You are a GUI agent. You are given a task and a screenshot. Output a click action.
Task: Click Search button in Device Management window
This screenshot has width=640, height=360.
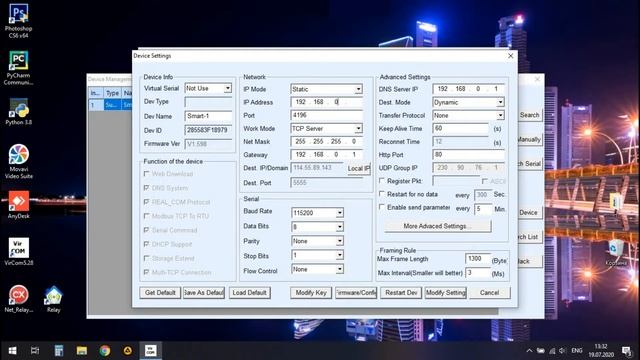pos(529,115)
